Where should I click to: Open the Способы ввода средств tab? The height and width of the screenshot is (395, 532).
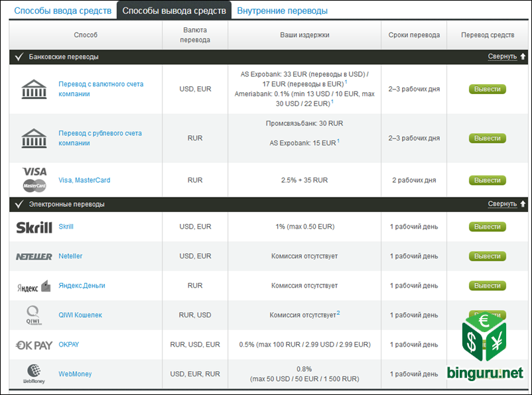(x=63, y=11)
